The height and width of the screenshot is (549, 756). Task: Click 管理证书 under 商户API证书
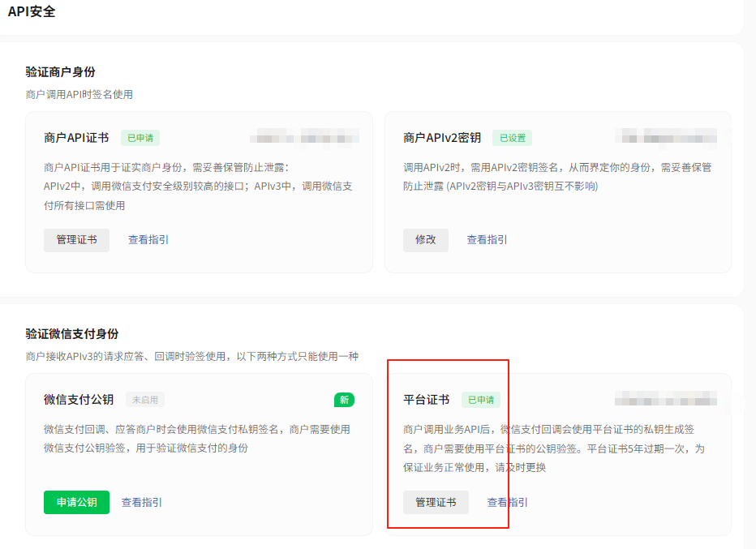[76, 240]
